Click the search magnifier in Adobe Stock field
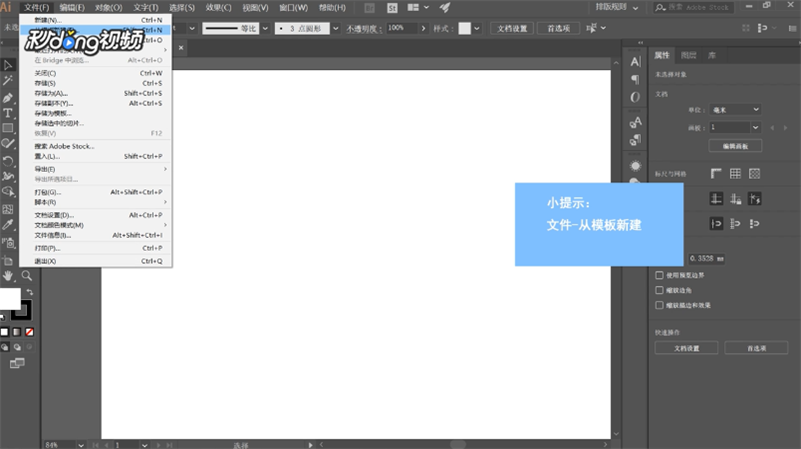Screen dimensions: 801x449 pos(660,8)
